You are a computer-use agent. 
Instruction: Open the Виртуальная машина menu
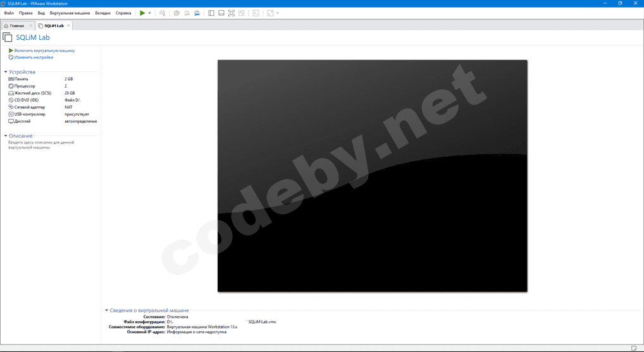tap(70, 13)
